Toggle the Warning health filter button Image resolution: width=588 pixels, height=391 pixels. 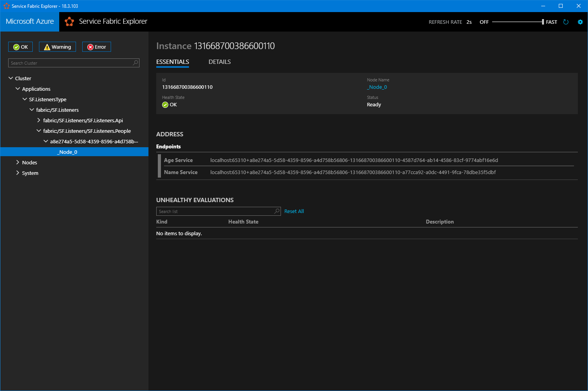(x=57, y=47)
